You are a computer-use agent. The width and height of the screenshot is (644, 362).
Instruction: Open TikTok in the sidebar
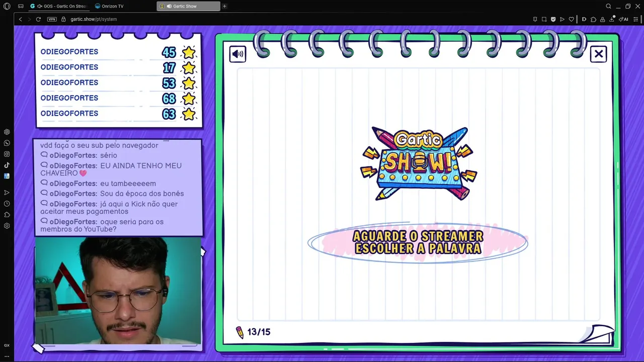coord(7,165)
